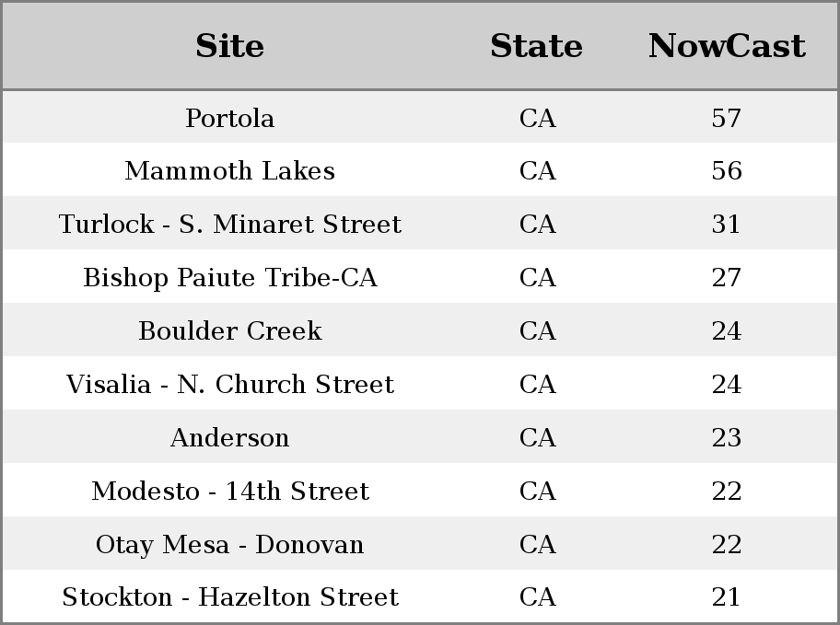Select NowCast value 21 for Stockton
The width and height of the screenshot is (840, 625).
[727, 596]
